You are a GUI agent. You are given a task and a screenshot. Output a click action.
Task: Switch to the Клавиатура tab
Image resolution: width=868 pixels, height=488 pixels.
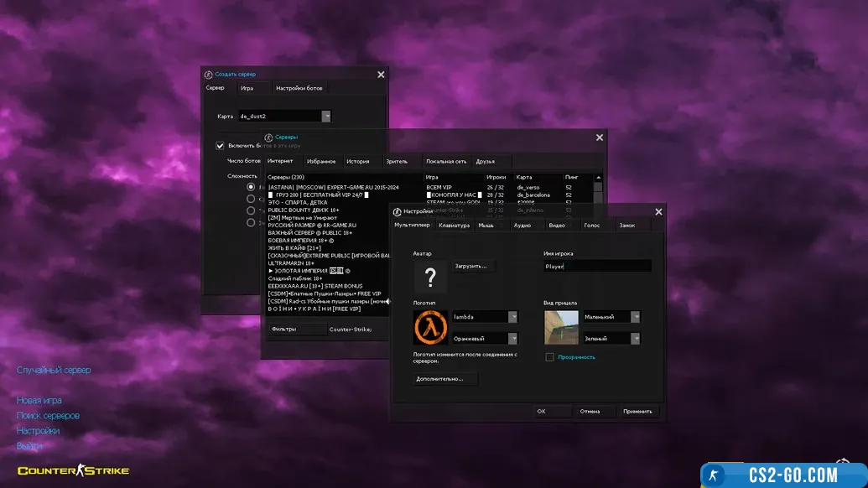[x=454, y=226]
